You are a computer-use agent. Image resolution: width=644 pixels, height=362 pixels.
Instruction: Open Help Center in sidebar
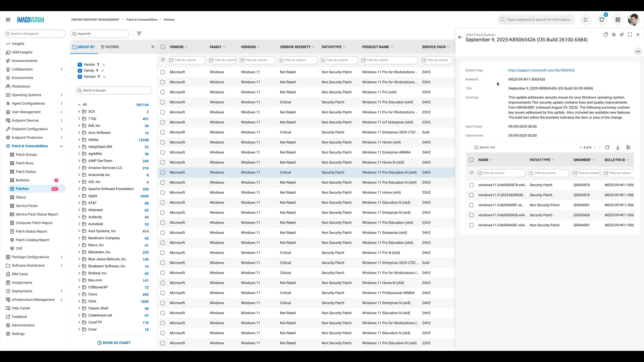point(21,308)
